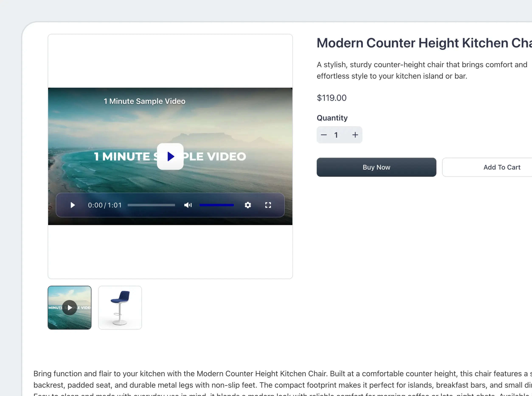Click the Quantity label
The image size is (532, 396).
pyautogui.click(x=332, y=118)
